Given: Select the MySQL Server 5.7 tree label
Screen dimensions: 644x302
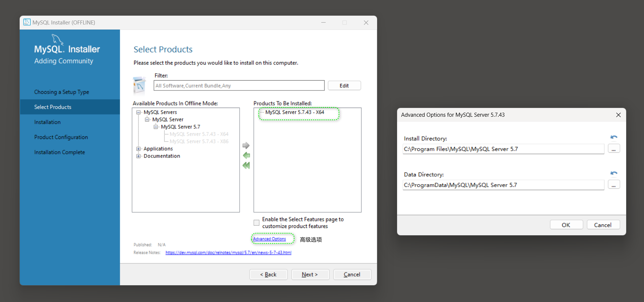Looking at the screenshot, I should click(181, 127).
